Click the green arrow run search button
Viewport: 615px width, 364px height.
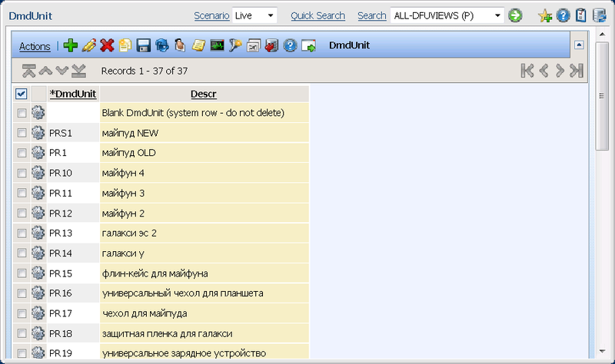click(x=515, y=15)
